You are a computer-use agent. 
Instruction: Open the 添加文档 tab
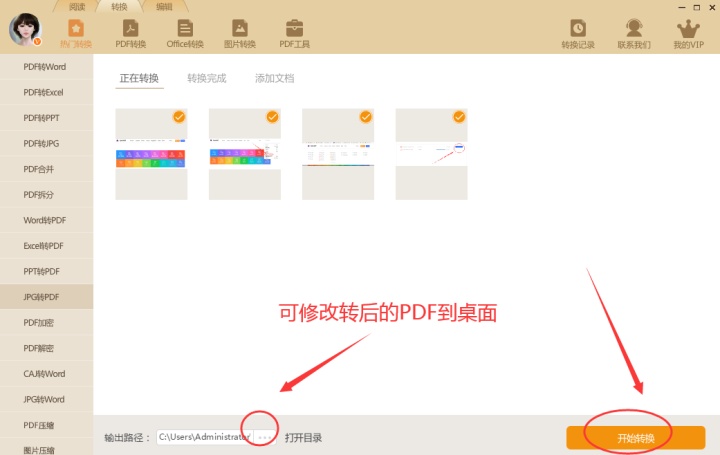(275, 79)
